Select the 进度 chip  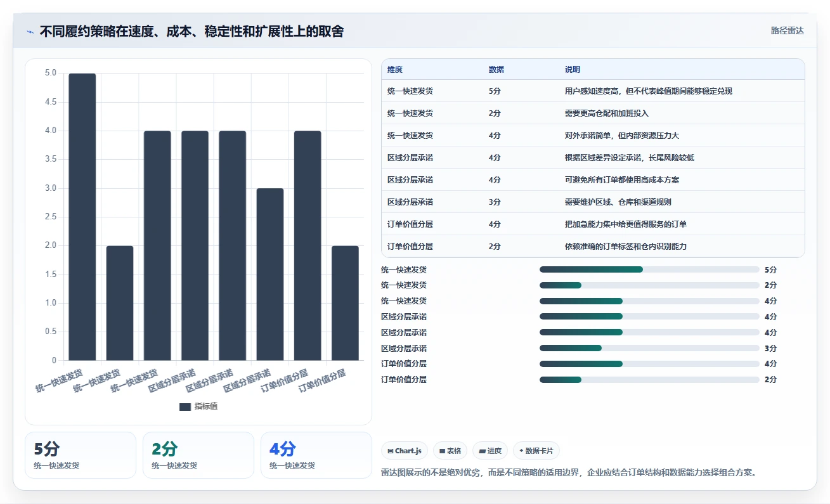point(490,451)
